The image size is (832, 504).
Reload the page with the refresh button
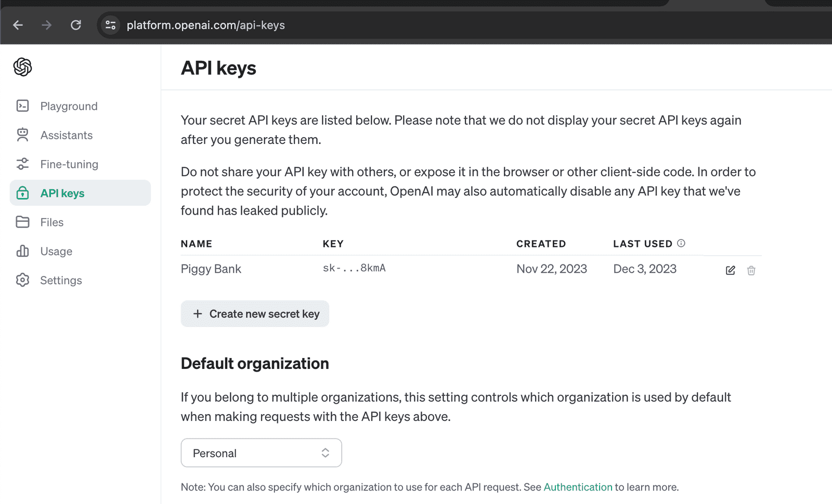(77, 24)
